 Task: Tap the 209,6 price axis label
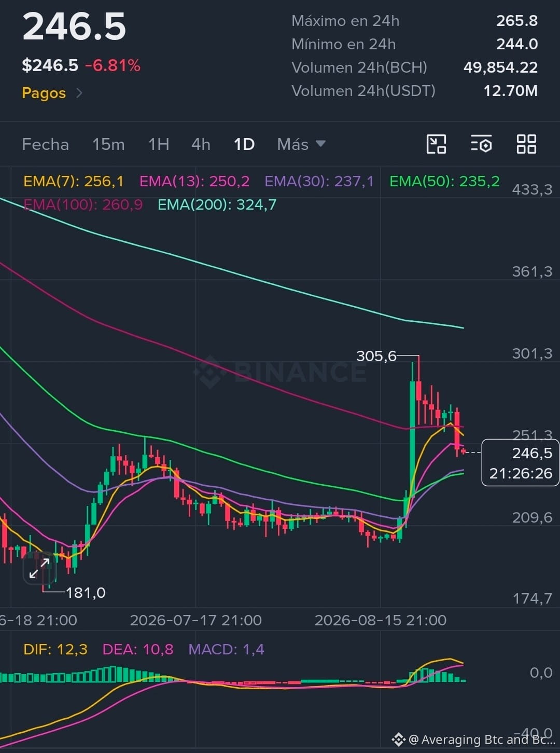(532, 517)
